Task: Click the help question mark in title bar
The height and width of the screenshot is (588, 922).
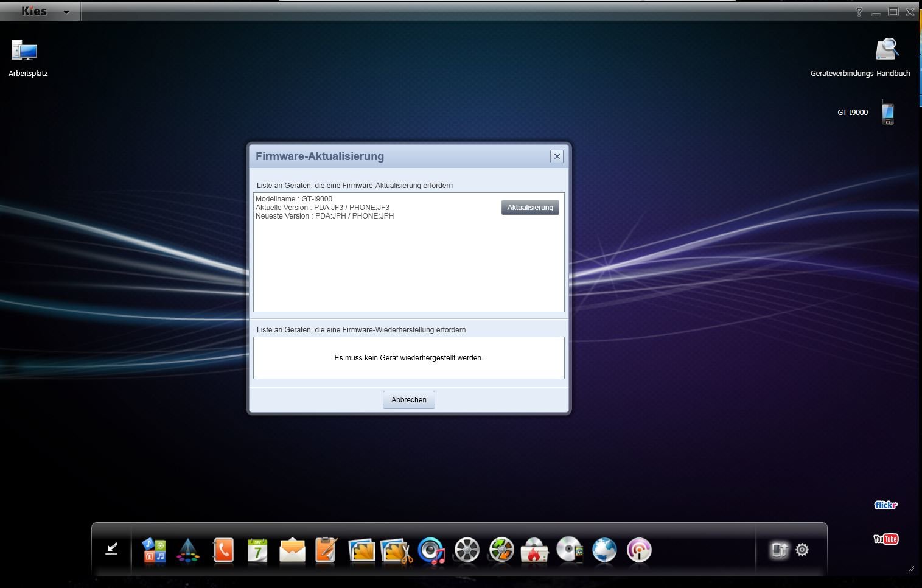Action: pos(859,12)
